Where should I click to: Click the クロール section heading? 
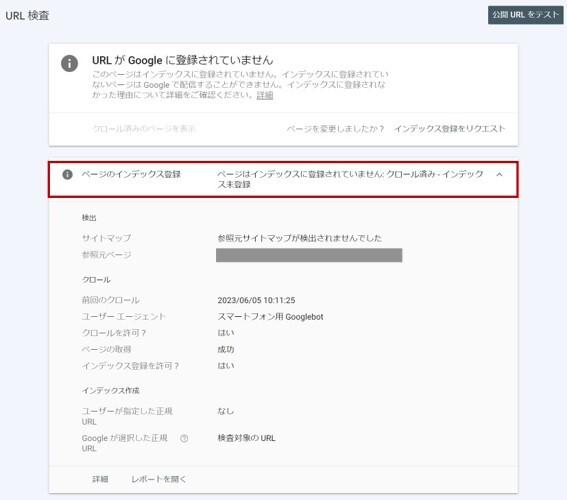pos(96,280)
